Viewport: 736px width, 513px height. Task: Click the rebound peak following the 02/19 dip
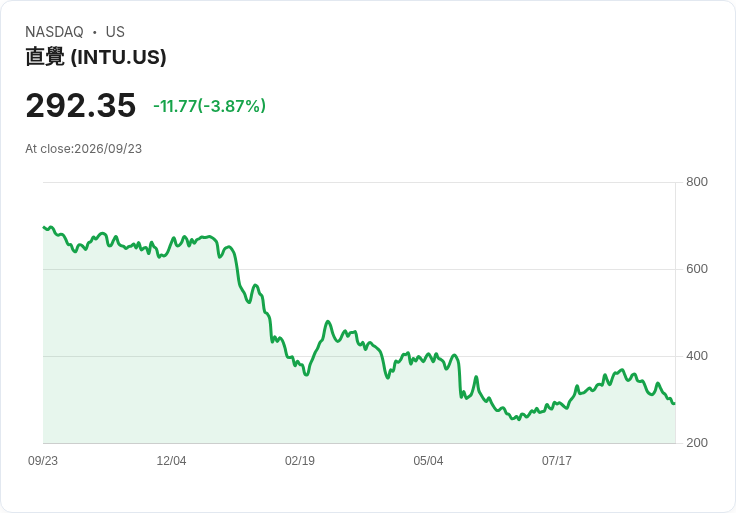click(x=328, y=322)
